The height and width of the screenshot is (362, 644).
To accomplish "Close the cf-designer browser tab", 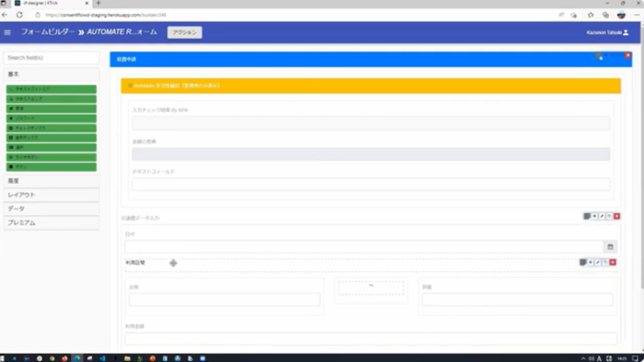I will pyautogui.click(x=86, y=4).
